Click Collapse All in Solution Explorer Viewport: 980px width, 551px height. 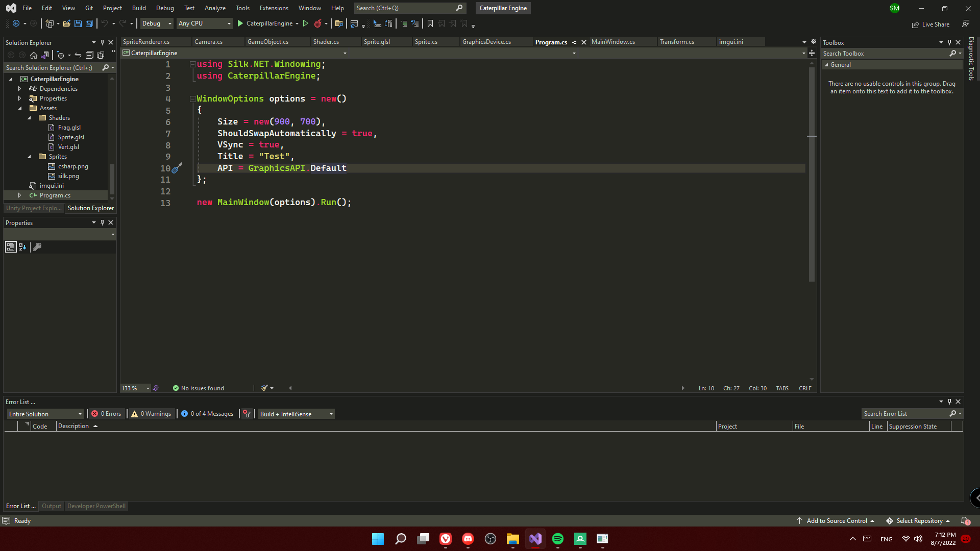pyautogui.click(x=89, y=55)
